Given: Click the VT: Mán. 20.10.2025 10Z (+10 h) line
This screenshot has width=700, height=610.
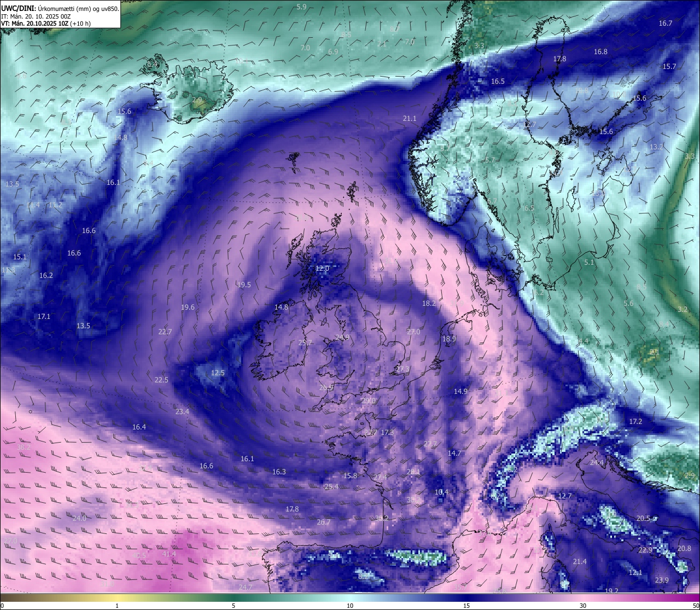Looking at the screenshot, I should 46,24.
